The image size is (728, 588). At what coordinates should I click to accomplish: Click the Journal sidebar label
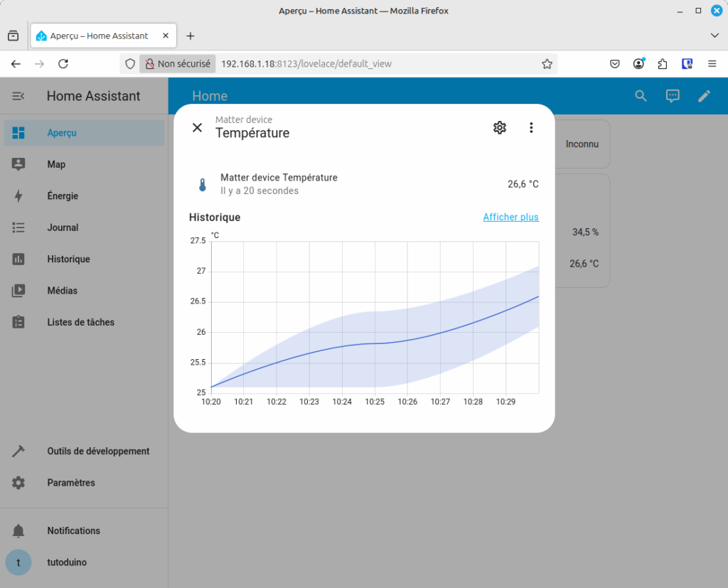pyautogui.click(x=63, y=228)
